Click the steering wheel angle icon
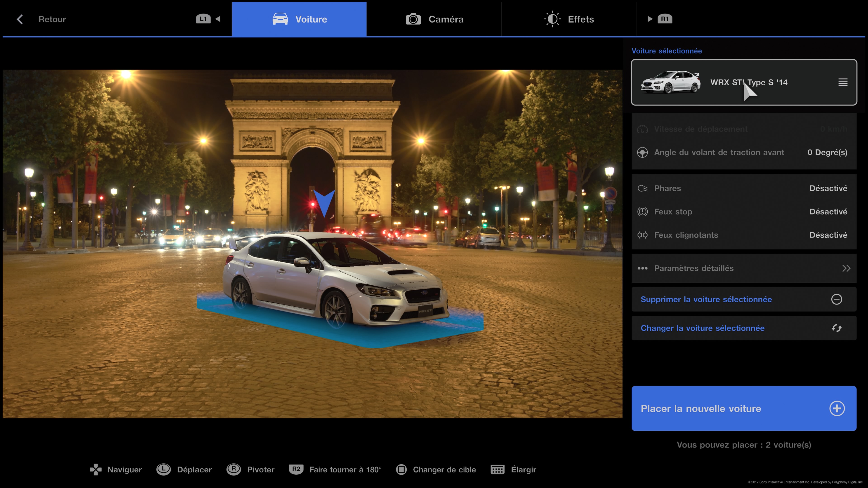 (642, 152)
